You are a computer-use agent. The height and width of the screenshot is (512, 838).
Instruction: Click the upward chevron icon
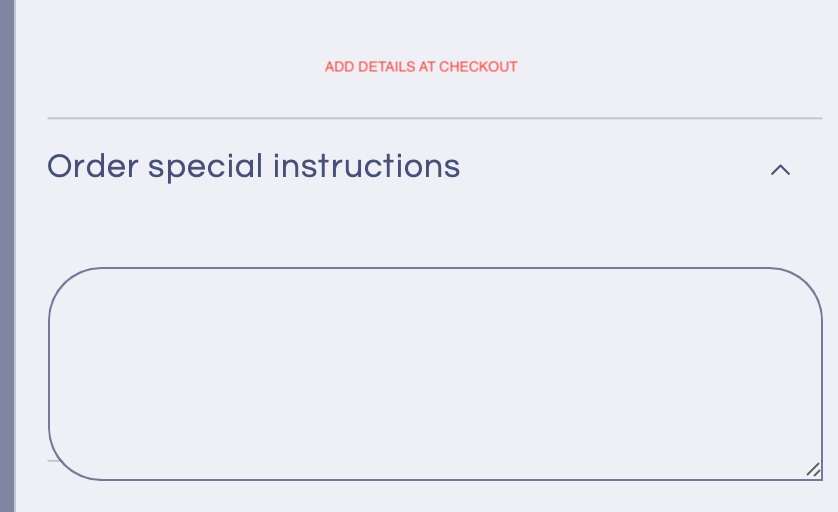(780, 170)
